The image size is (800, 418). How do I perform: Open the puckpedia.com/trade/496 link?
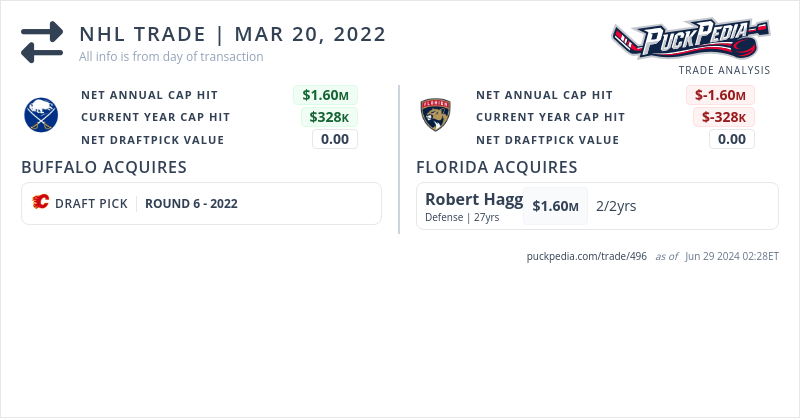click(586, 256)
